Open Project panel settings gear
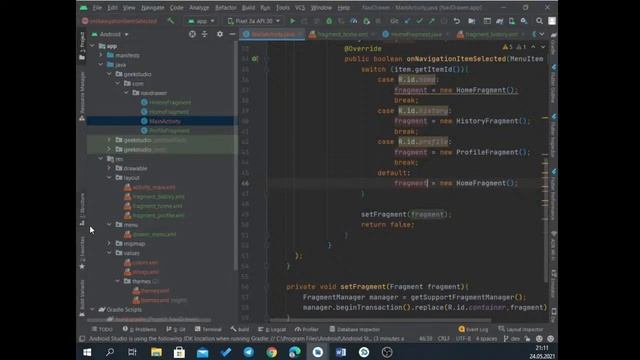This screenshot has width=640, height=360. click(x=220, y=34)
